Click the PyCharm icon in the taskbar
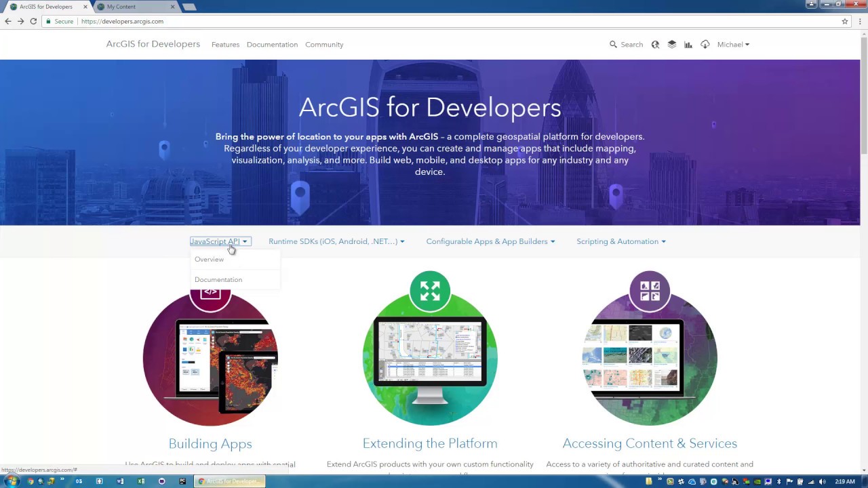868x488 pixels. pyautogui.click(x=182, y=481)
